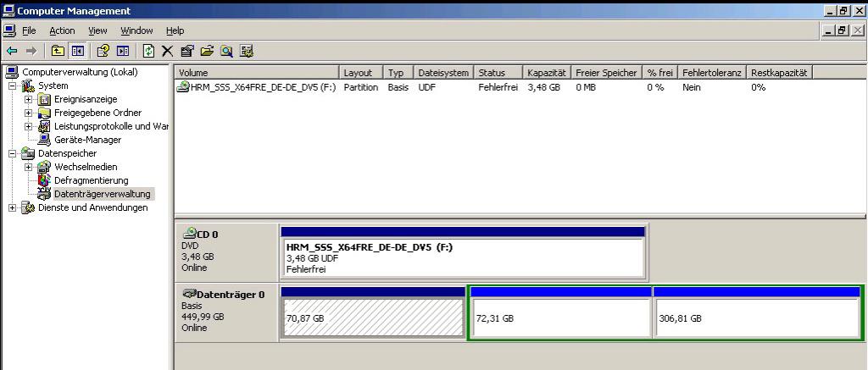Select Datenträgerverwaltung in the tree

103,194
